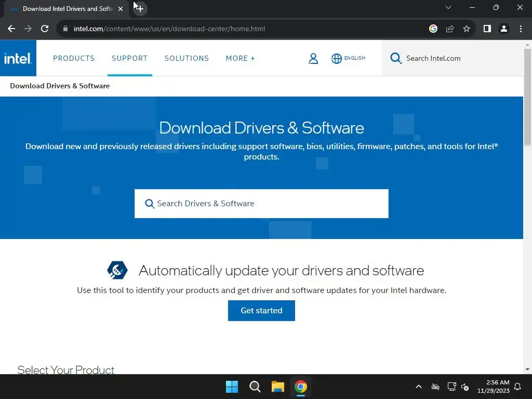
Task: Click 'Automatically update your drivers and software' heading
Action: point(281,270)
